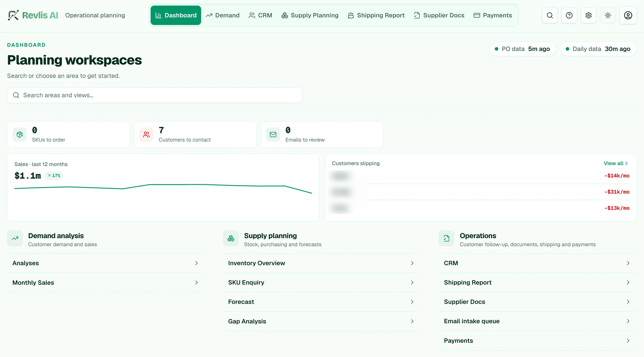Viewport: 644px width, 357px height.
Task: Open Supplier Docs in top navigation
Action: 439,15
